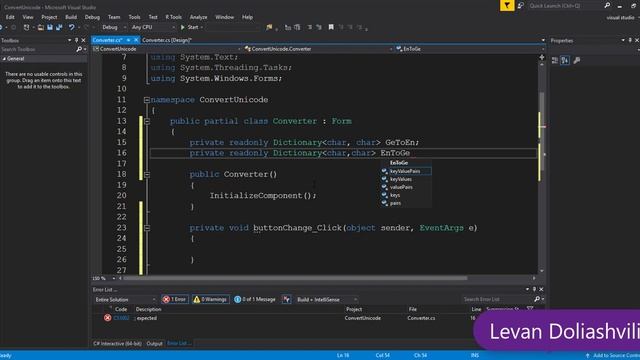Open the Debug menu
Viewport: 640px width, 360px height.
point(92,17)
